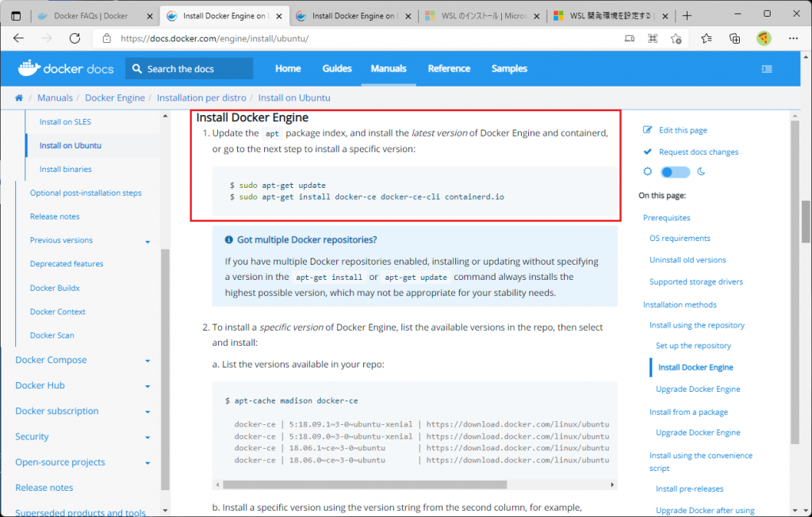
Task: Open the tab actions menu icon
Action: point(16,16)
